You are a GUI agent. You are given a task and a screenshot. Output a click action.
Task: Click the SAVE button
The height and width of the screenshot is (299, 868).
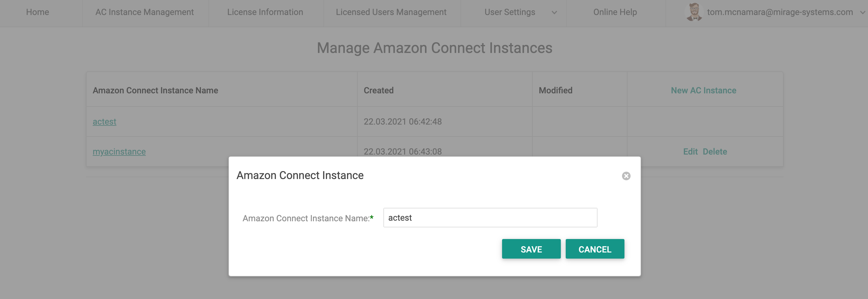click(531, 249)
